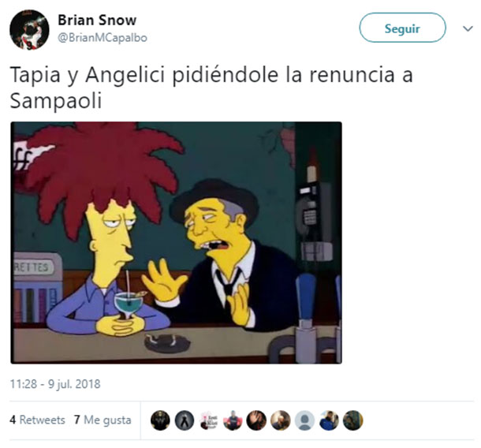Enlarge the Simpsons bar scene image
The width and height of the screenshot is (481, 448).
[177, 243]
